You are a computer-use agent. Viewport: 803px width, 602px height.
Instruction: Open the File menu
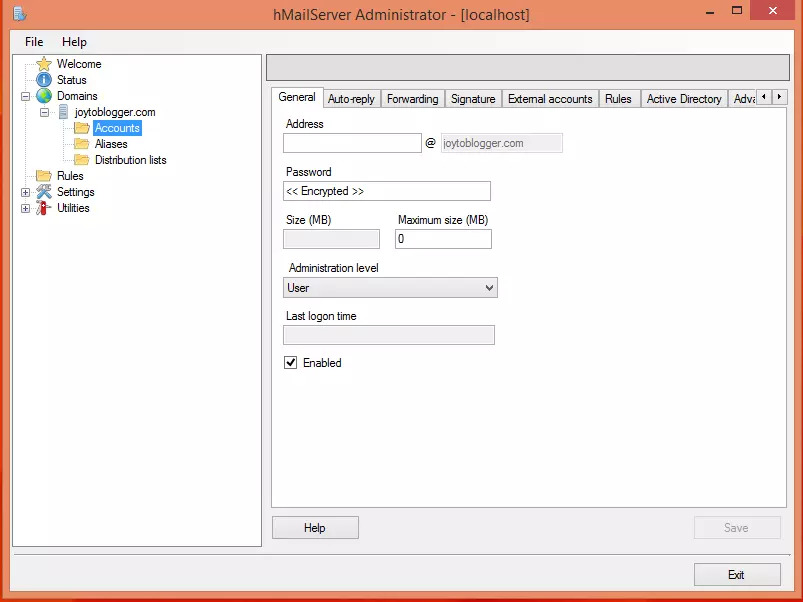[34, 42]
